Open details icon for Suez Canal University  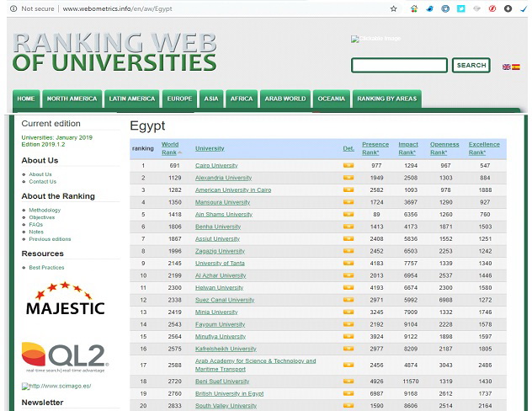point(348,300)
